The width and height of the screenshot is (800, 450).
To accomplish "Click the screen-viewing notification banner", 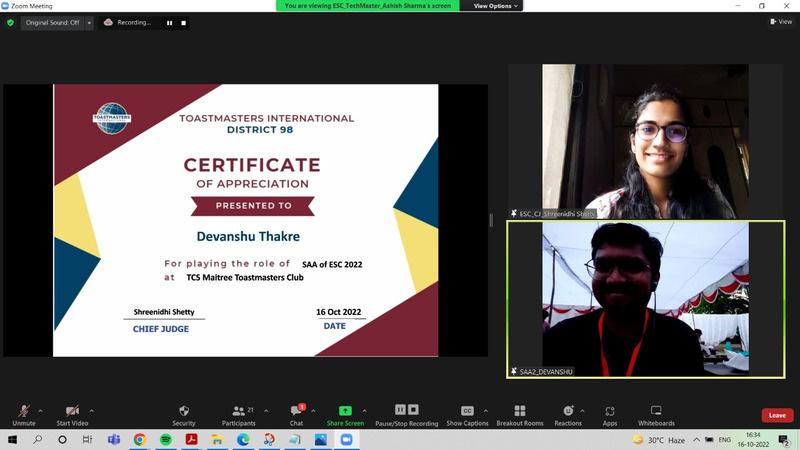I will coord(367,6).
